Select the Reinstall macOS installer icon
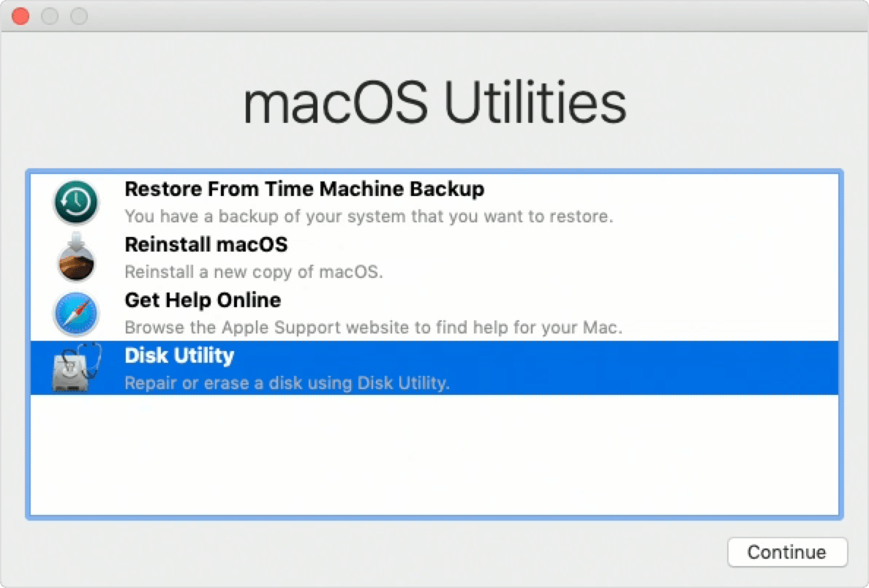This screenshot has width=869, height=588. click(76, 257)
